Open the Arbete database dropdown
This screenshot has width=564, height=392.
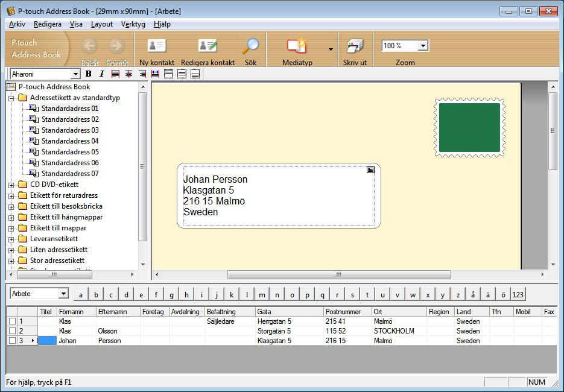[x=63, y=294]
